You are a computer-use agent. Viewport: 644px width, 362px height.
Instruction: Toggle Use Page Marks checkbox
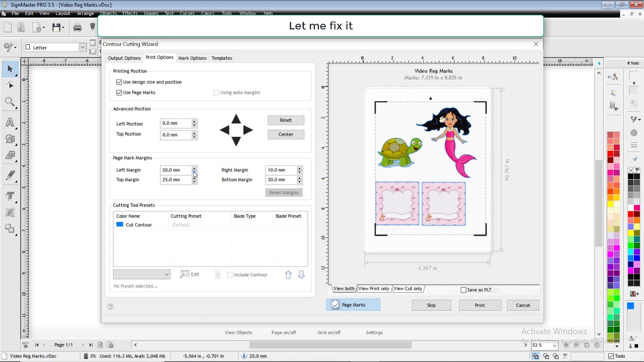119,93
